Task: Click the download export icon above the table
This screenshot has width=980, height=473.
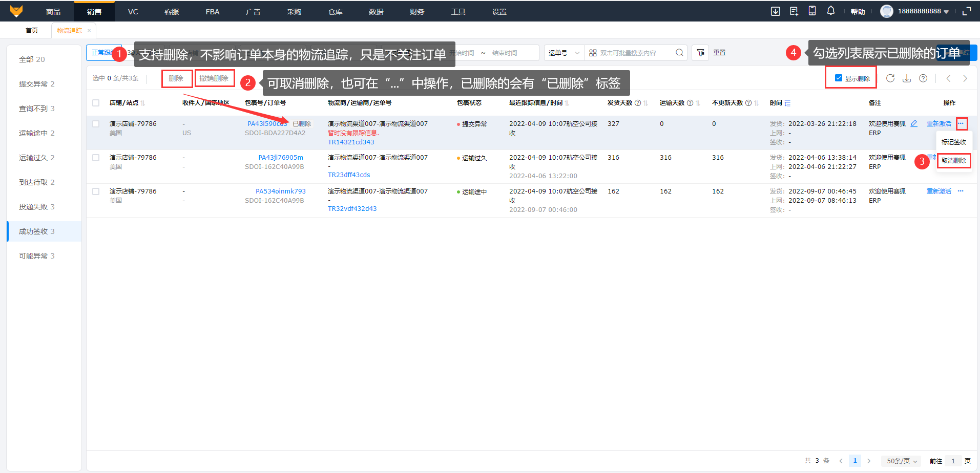Action: coord(907,78)
